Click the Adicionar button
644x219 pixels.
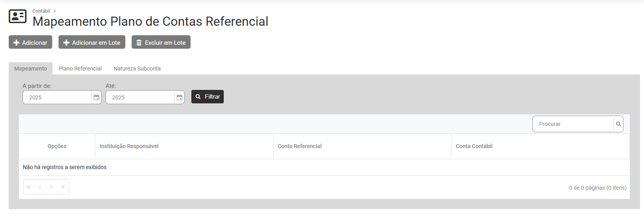(x=30, y=42)
